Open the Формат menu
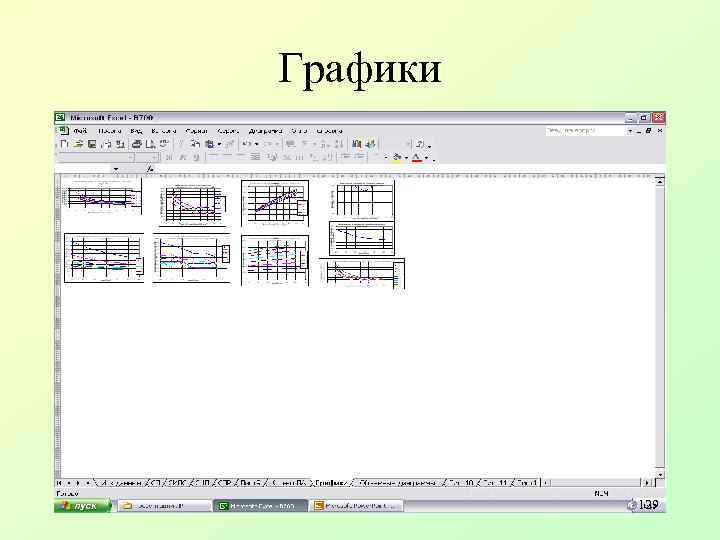Viewport: 720px width, 540px height. tap(197, 131)
